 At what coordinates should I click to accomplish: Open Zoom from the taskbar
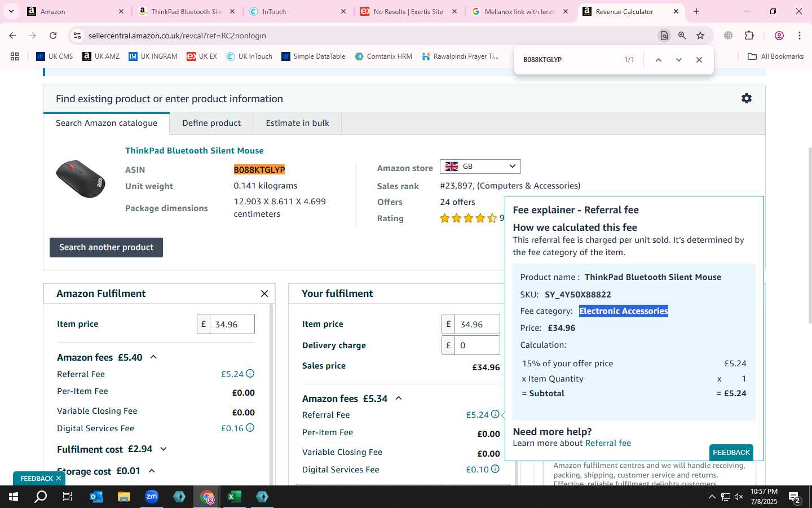152,497
